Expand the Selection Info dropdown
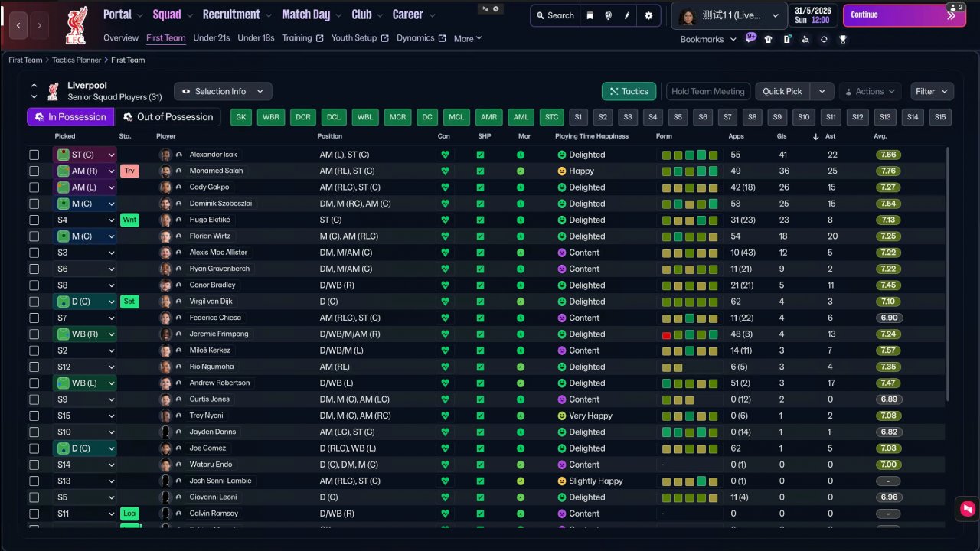Image resolution: width=980 pixels, height=551 pixels. tap(223, 91)
